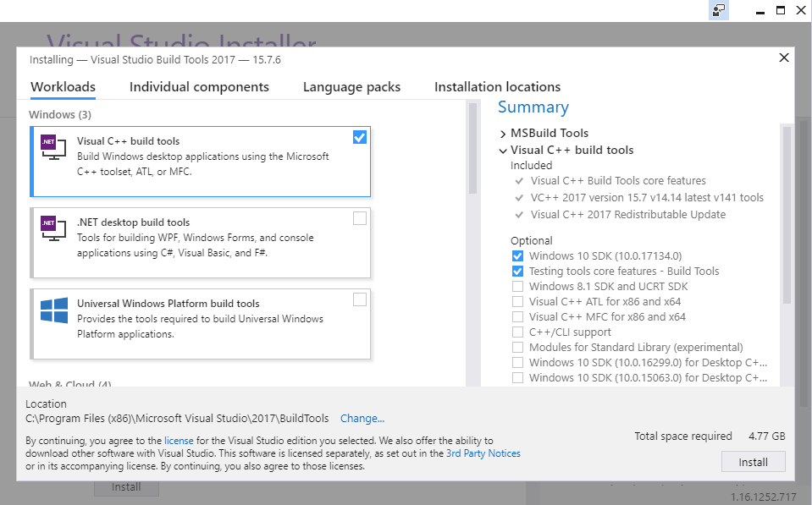Close the installer dialog with X
The height and width of the screenshot is (505, 812).
click(x=783, y=58)
